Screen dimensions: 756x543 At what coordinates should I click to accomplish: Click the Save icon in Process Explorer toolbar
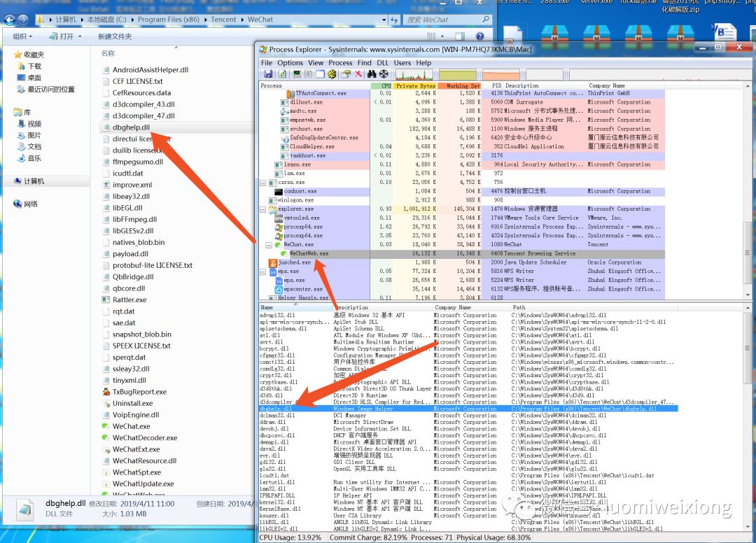(267, 74)
